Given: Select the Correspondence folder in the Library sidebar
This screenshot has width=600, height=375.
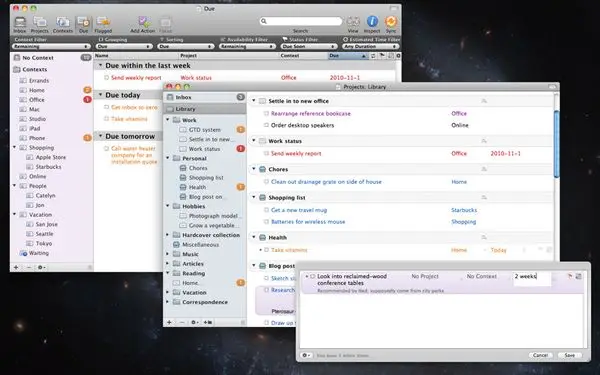Looking at the screenshot, I should coord(205,302).
